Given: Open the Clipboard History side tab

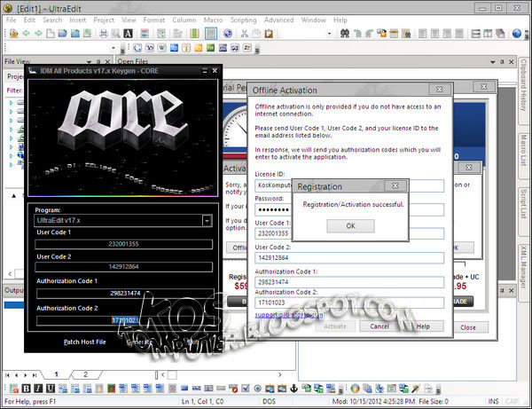Looking at the screenshot, I should [523, 90].
